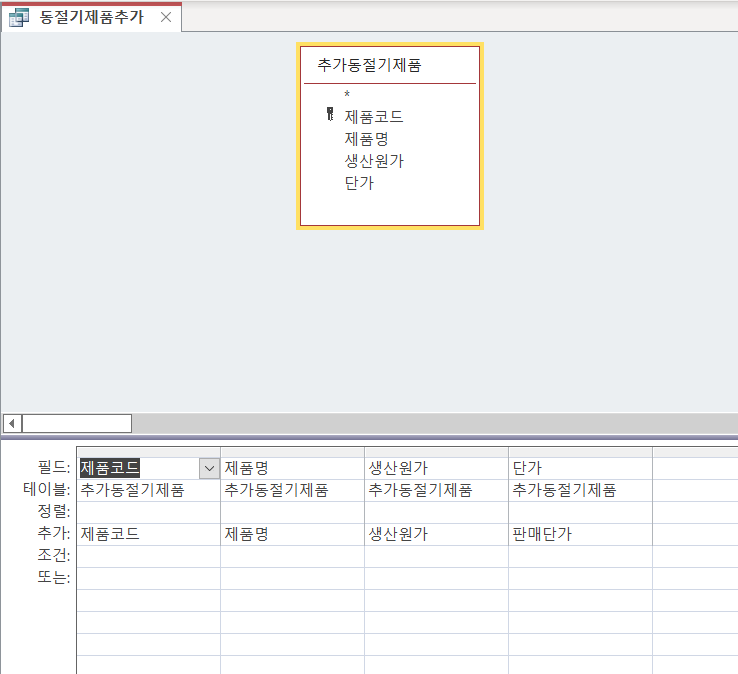Click the 판매단가 cell in the append row
Image resolution: width=738 pixels, height=674 pixels.
point(579,534)
